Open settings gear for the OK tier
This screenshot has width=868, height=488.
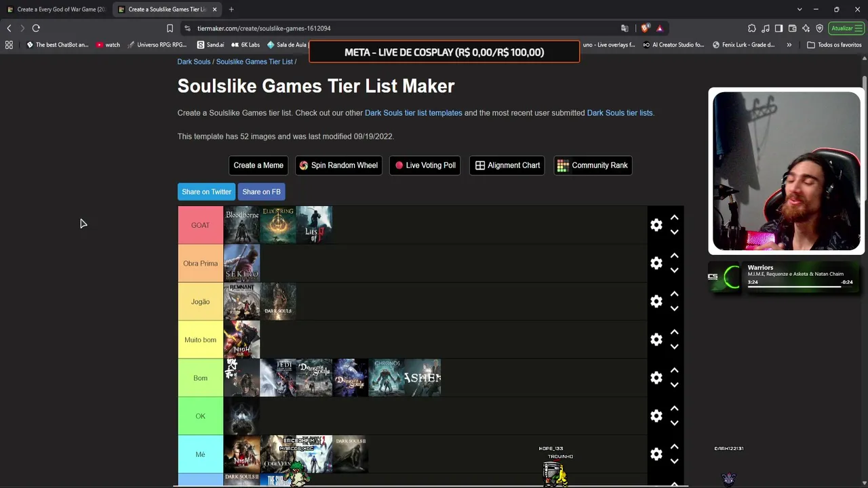click(656, 416)
